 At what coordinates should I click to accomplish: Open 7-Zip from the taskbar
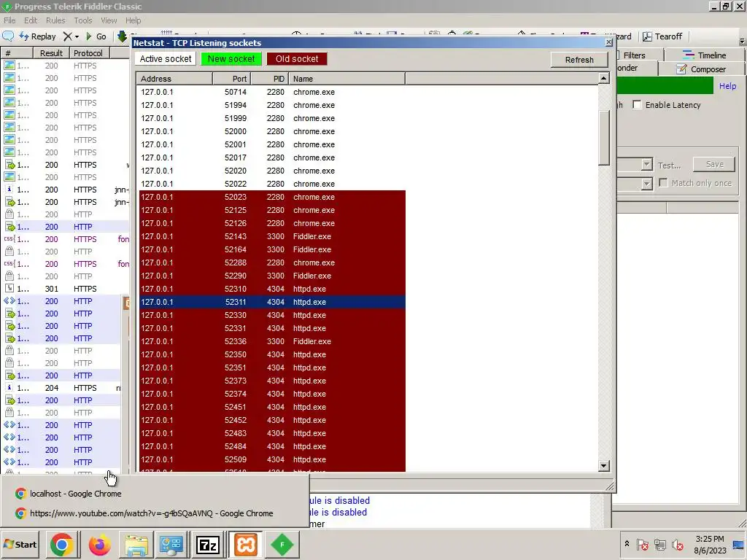tap(208, 544)
